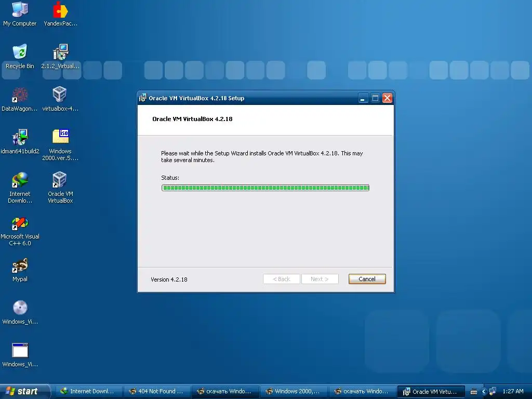The width and height of the screenshot is (532, 399).
Task: Open the YandexPack desktop icon
Action: pos(60,14)
